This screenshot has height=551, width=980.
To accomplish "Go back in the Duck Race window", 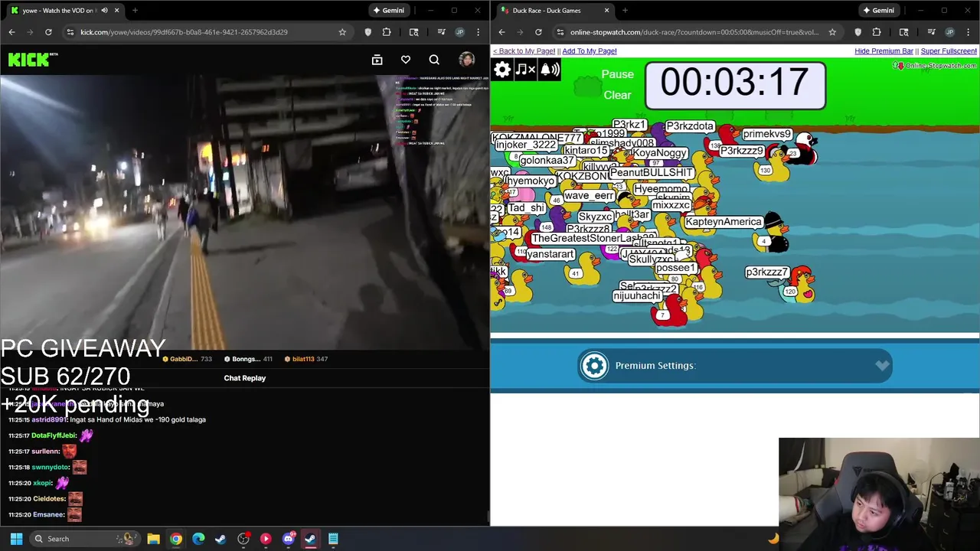I will [501, 32].
